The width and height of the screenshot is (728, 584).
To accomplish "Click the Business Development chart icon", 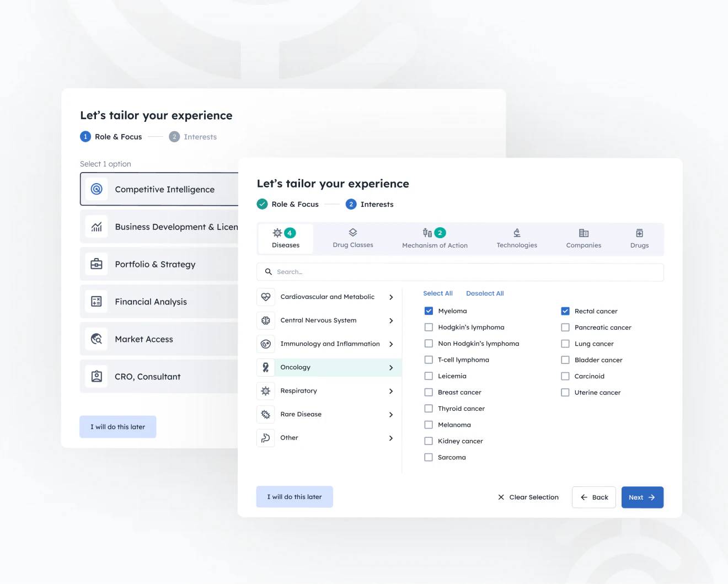I will pyautogui.click(x=97, y=227).
